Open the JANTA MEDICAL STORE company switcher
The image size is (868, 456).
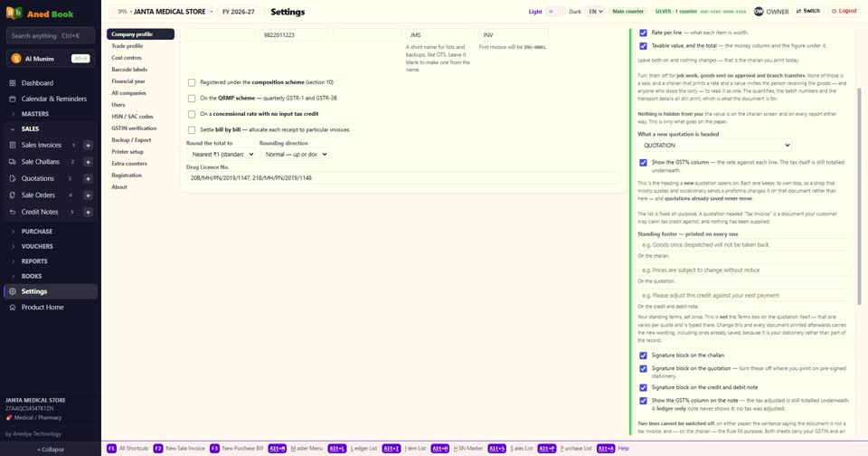click(x=164, y=11)
